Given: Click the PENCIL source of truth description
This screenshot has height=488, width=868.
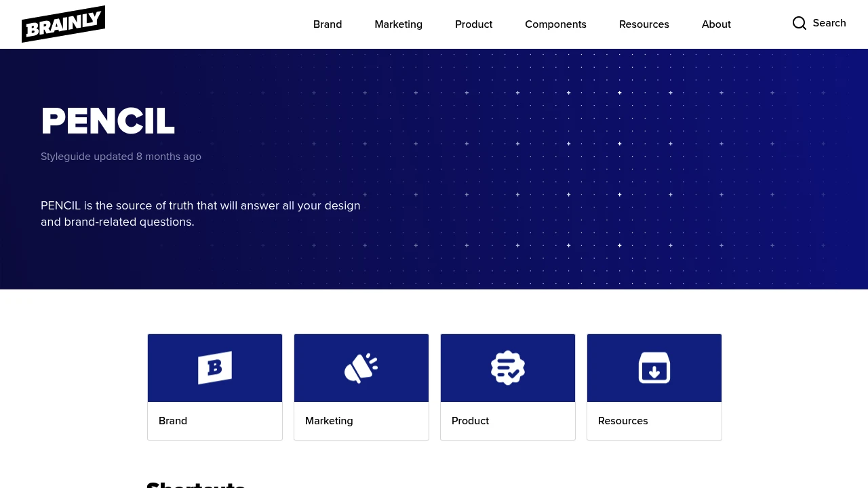Looking at the screenshot, I should 201,213.
